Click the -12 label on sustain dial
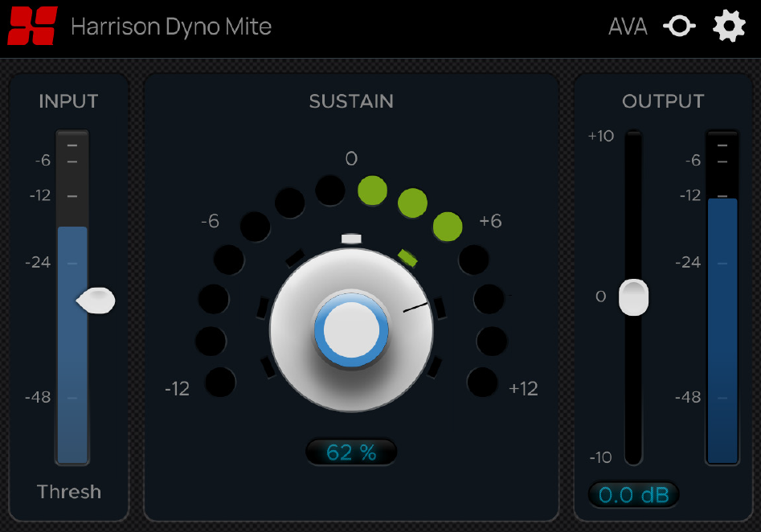This screenshot has width=761, height=532. pos(177,389)
